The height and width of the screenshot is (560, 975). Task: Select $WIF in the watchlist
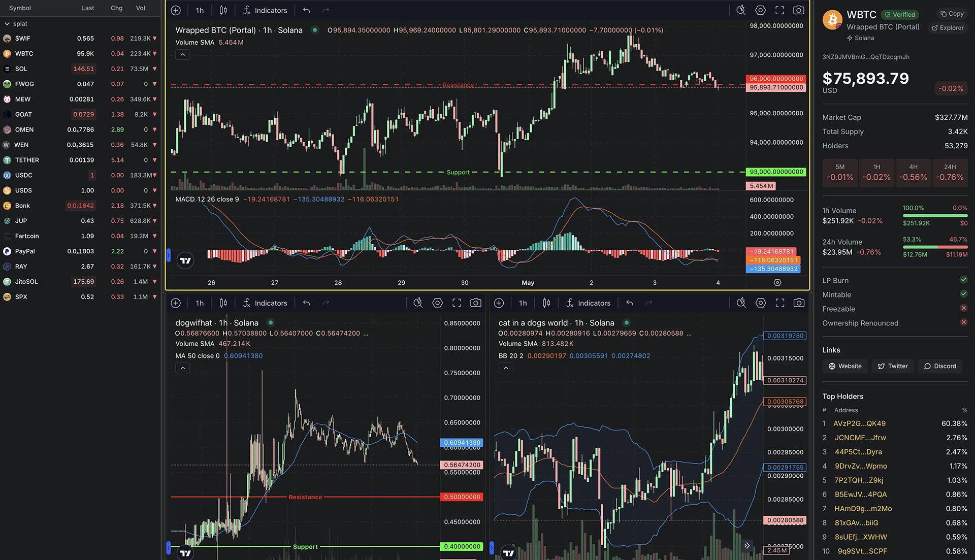pyautogui.click(x=80, y=39)
